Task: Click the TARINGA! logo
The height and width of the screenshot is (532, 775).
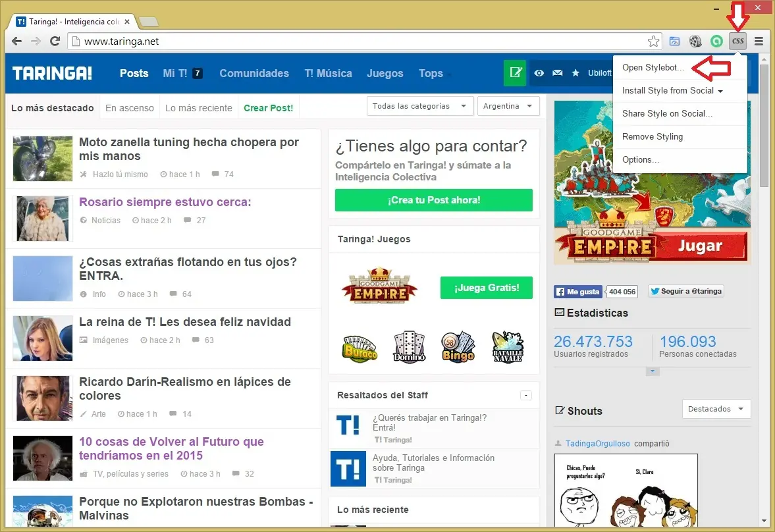Action: 52,73
